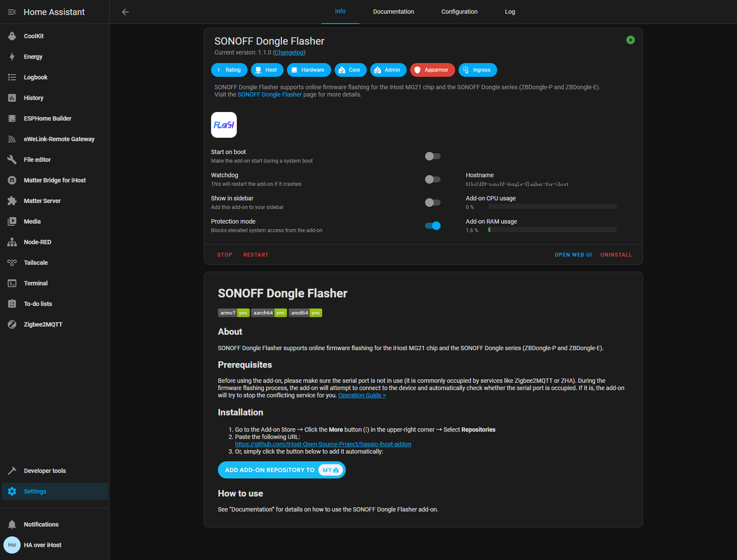
Task: Restart the add-on
Action: [x=256, y=255]
